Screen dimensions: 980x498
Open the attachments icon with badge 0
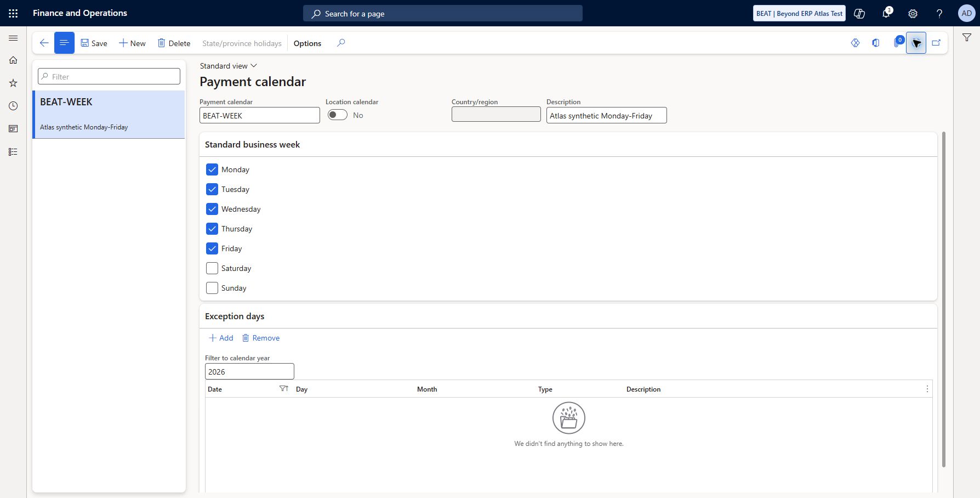(x=898, y=42)
